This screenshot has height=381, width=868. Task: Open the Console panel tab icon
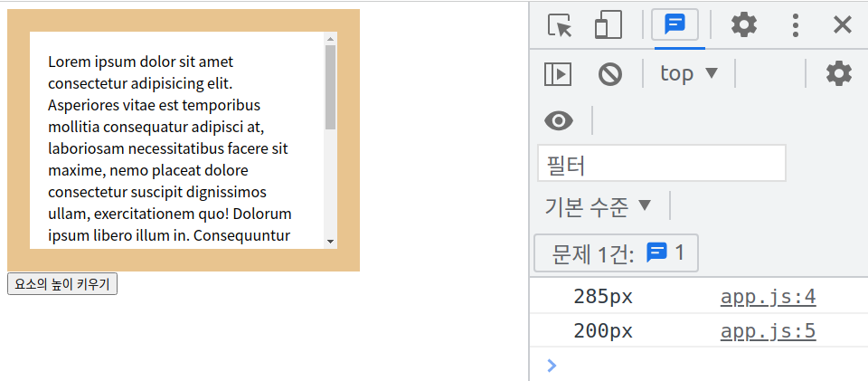675,25
